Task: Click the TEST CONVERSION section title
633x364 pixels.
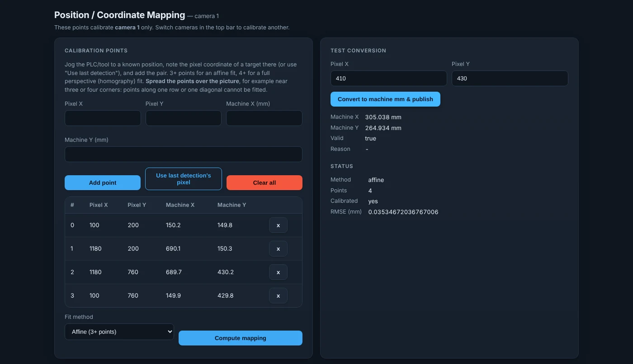Action: tap(358, 51)
